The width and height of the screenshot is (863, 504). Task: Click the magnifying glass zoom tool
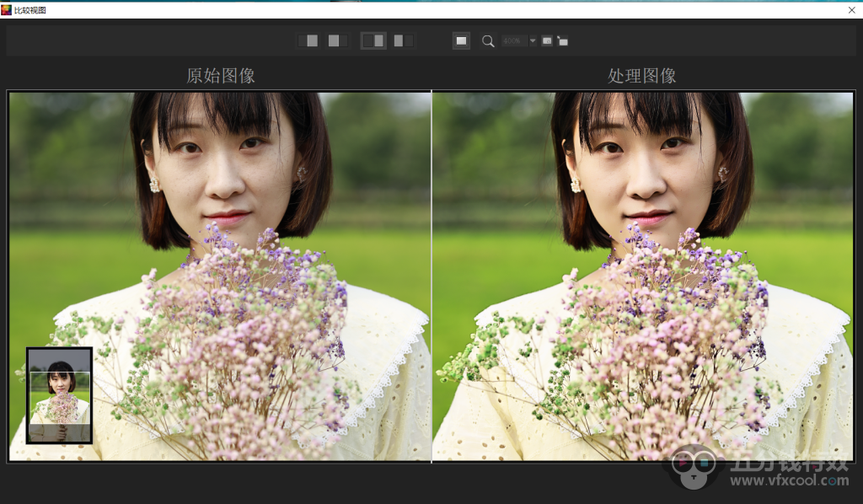488,41
